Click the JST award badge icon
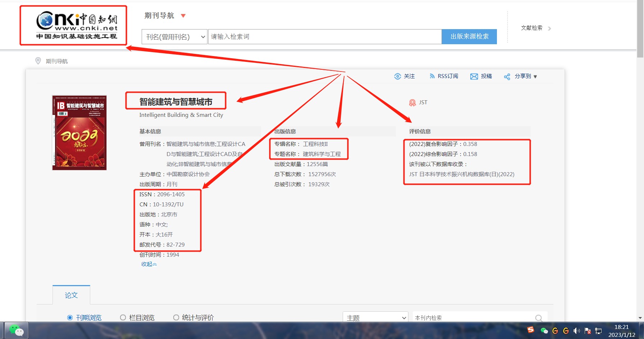The height and width of the screenshot is (339, 644). click(x=412, y=103)
